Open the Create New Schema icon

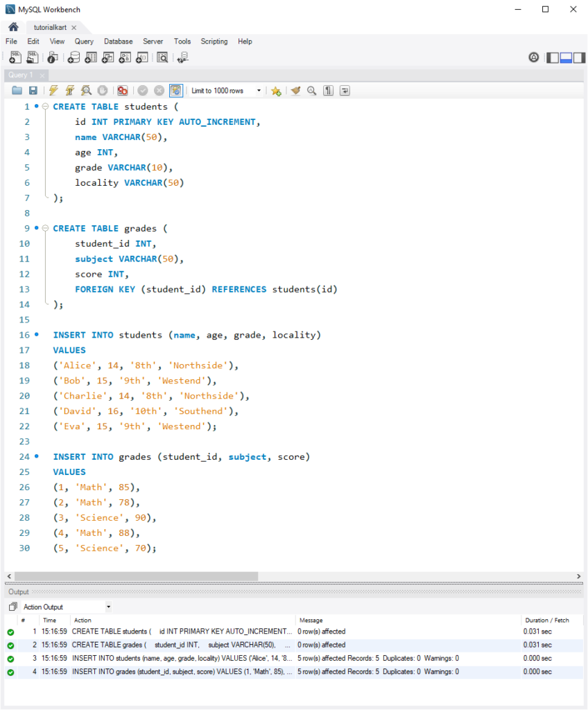point(74,57)
